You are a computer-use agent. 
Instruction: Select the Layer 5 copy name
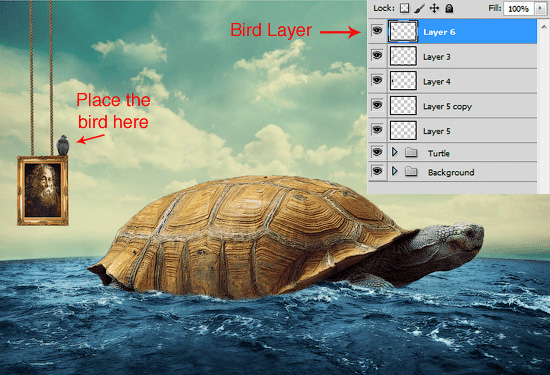pyautogui.click(x=447, y=107)
